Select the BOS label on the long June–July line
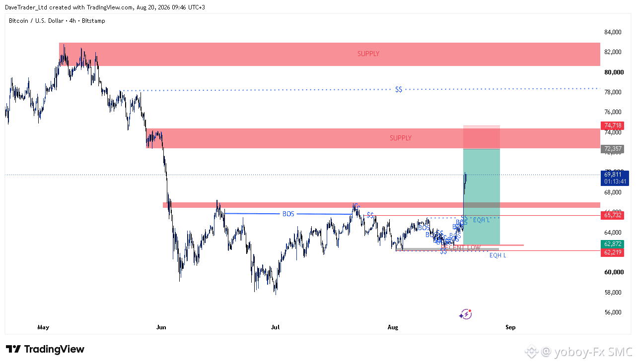The height and width of the screenshot is (364, 636). coord(288,214)
